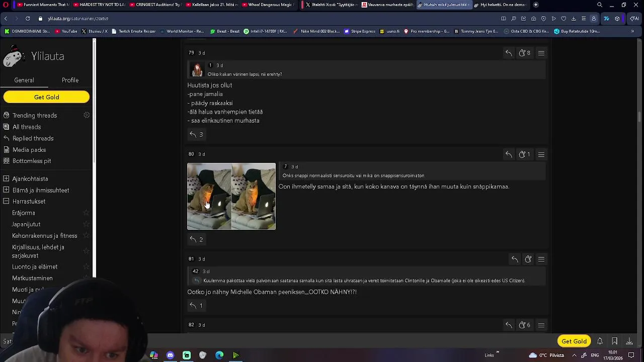Image resolution: width=644 pixels, height=362 pixels.
Task: Open Trending threads
Action: pos(35,115)
